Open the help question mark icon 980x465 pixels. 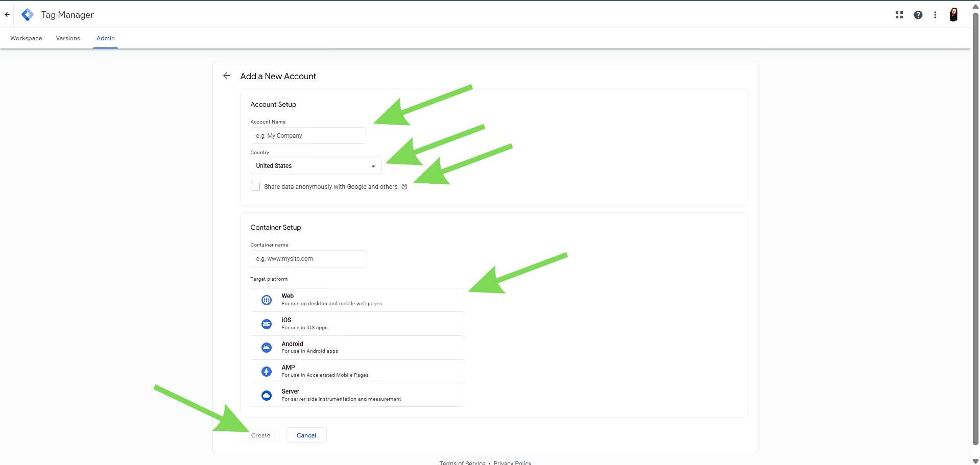[918, 15]
